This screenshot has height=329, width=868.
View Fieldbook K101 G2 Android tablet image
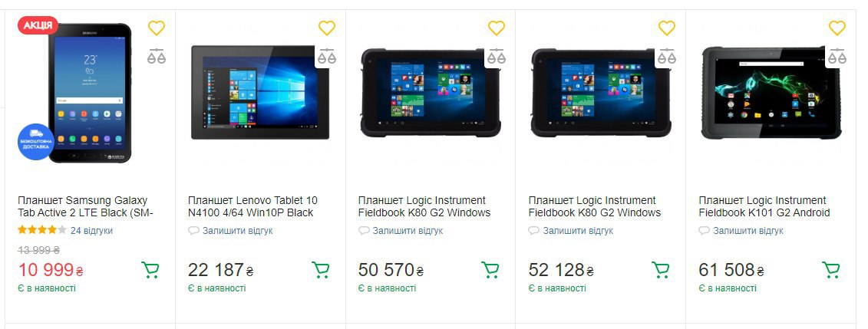(x=771, y=93)
